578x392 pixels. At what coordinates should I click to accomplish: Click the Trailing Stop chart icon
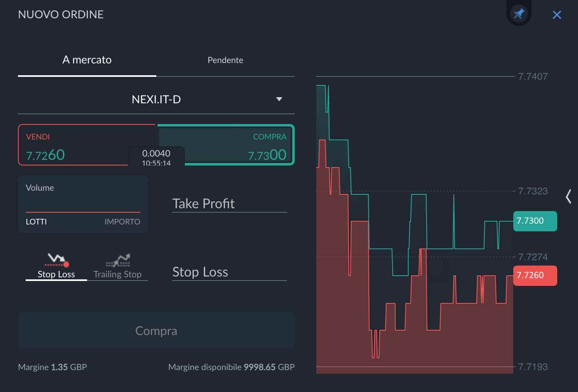(x=118, y=260)
